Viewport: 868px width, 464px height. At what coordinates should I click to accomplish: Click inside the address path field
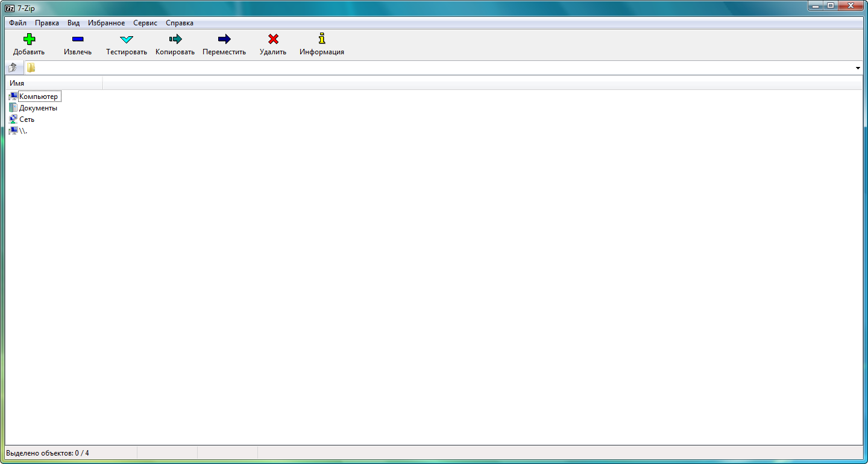coord(444,68)
